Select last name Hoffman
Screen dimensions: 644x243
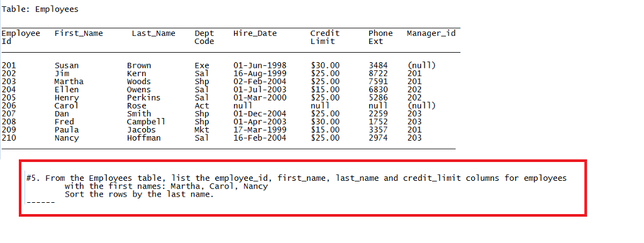click(144, 138)
